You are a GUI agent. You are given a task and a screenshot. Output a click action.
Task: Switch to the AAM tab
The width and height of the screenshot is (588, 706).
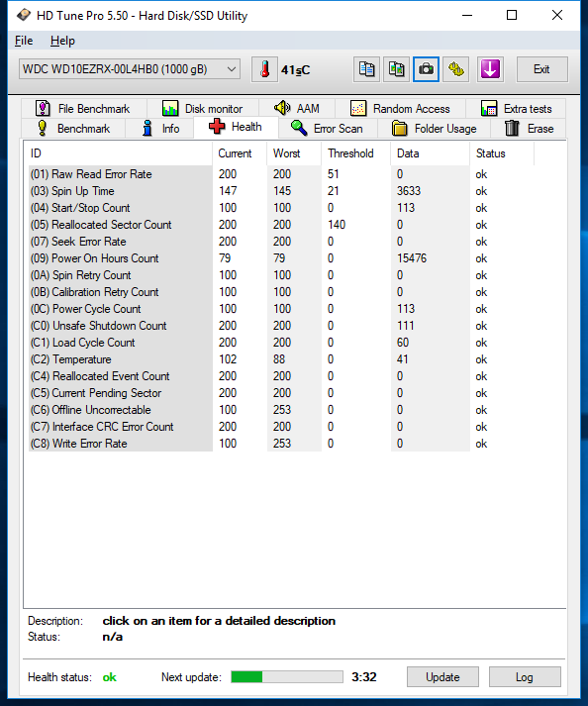(296, 109)
